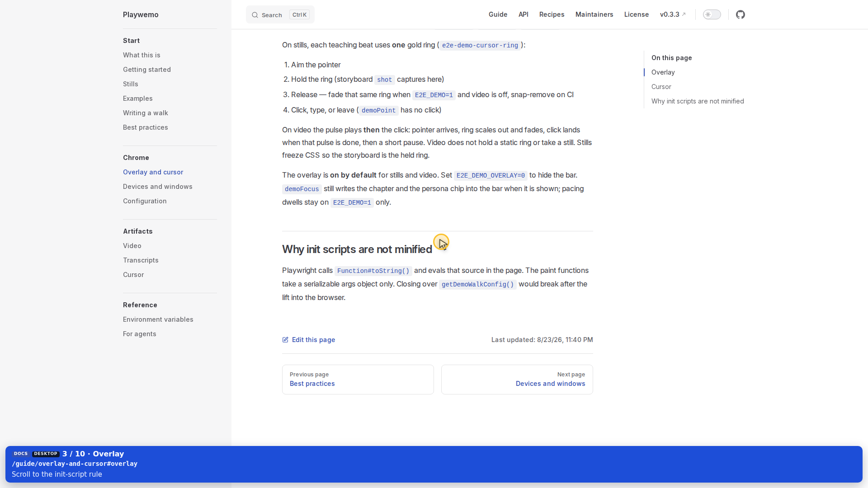Open the v0.3.3 release link
The image size is (868, 488).
click(673, 14)
